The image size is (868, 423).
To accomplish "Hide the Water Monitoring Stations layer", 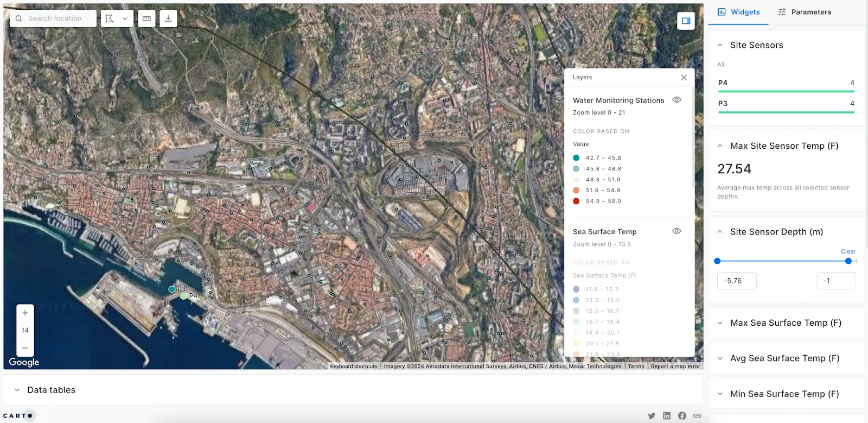I will point(676,100).
